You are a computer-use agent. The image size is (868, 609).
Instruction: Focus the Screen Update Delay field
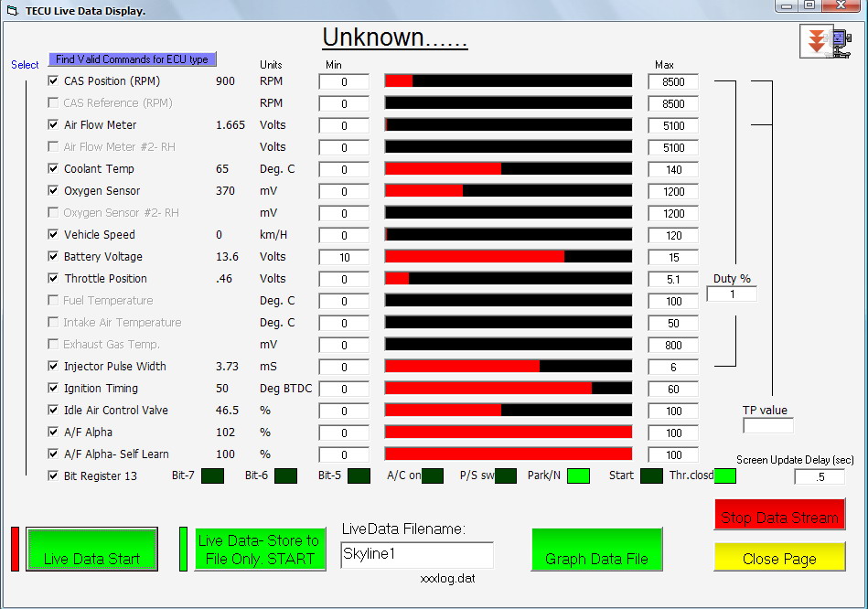819,476
